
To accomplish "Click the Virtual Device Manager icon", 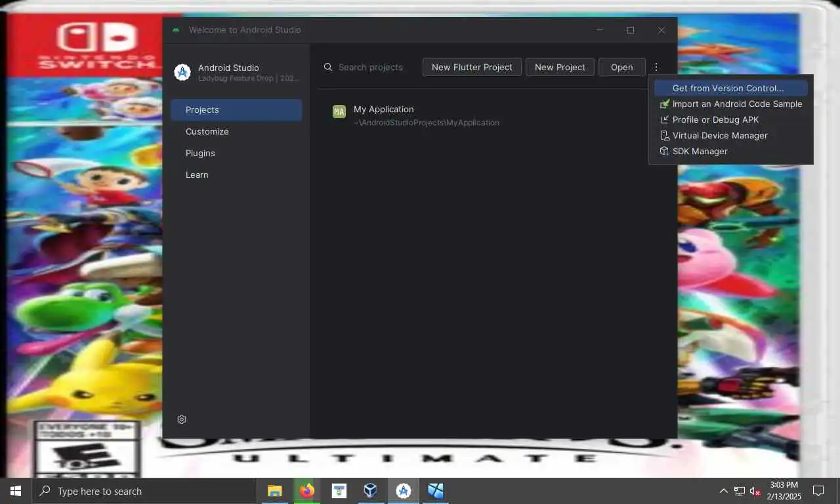I will [664, 135].
